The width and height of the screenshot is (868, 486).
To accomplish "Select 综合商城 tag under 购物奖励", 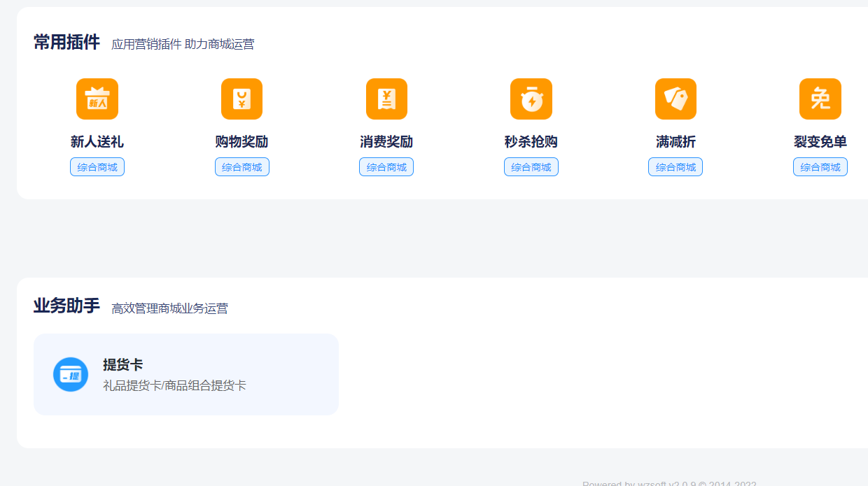I will tap(242, 167).
